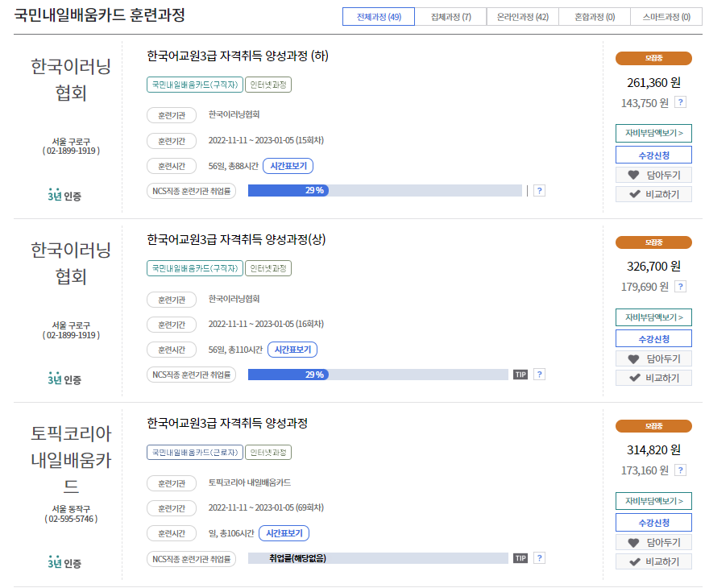Click 토픽코리아 내일배움카드 institution name in sidebar

click(71, 459)
